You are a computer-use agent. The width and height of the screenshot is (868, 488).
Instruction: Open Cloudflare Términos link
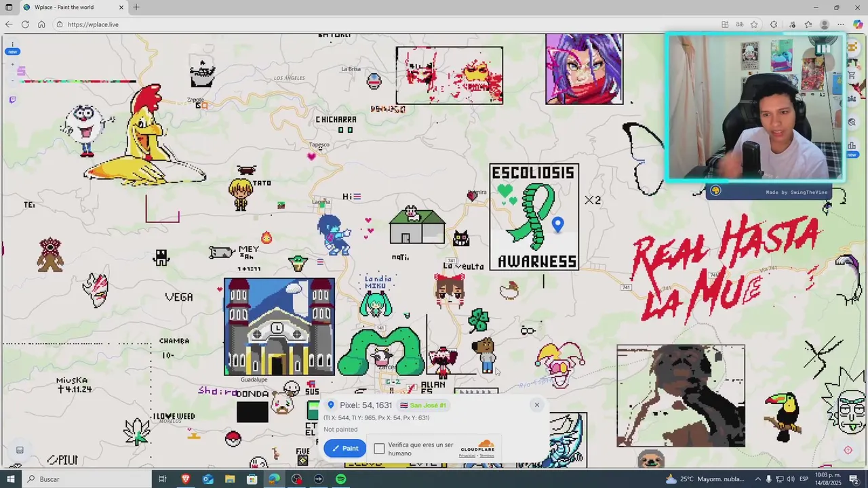point(487,455)
